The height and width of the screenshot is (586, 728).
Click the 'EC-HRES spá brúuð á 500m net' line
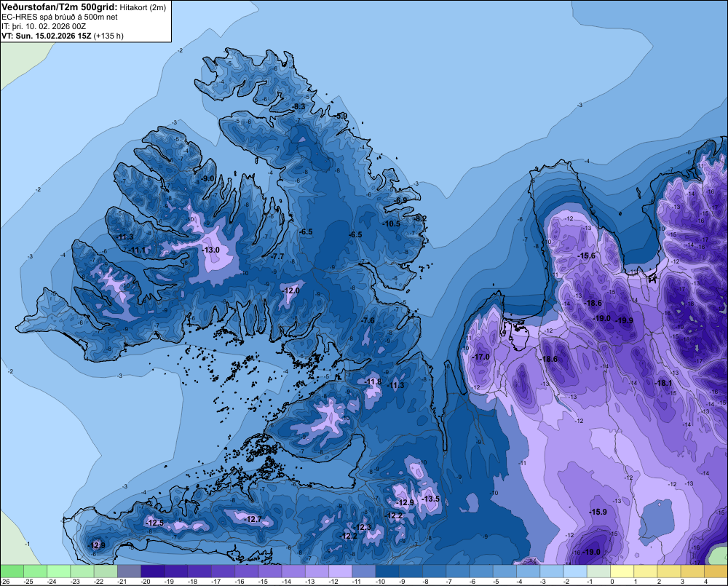60,17
